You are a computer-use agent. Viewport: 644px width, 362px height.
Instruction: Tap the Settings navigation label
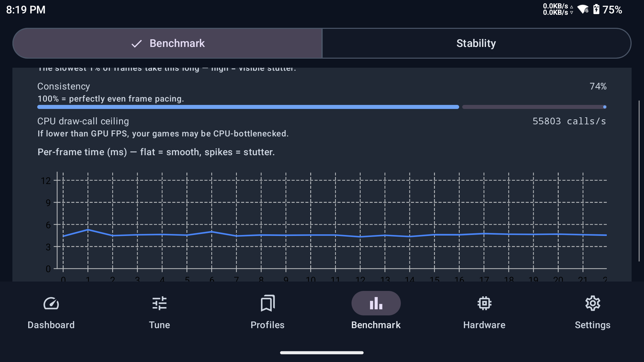[x=593, y=325]
